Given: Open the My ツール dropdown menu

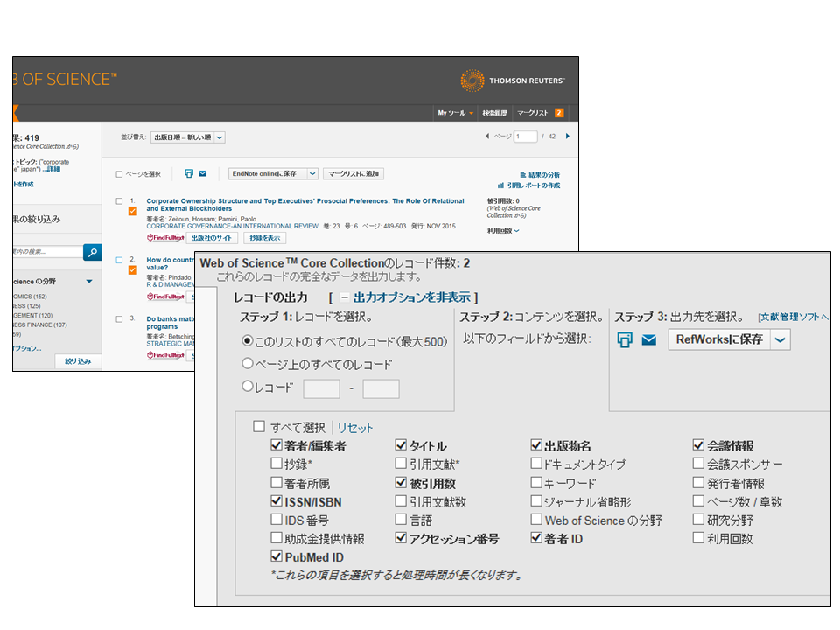Looking at the screenshot, I should pos(455,113).
